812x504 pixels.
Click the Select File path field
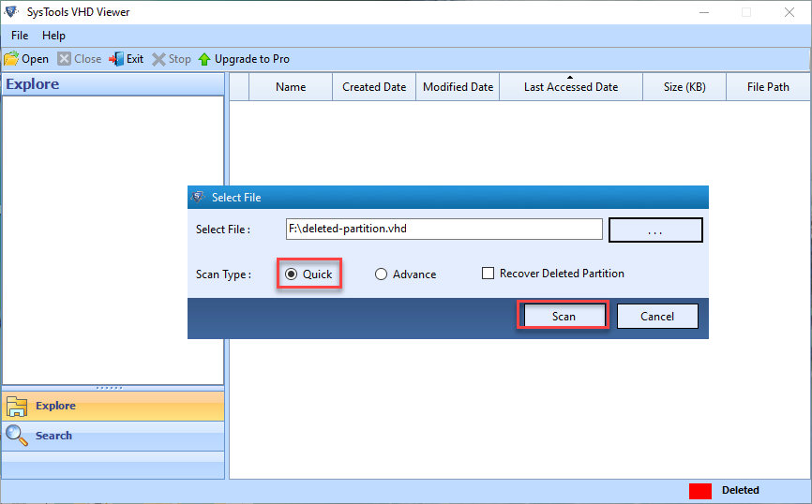(444, 230)
